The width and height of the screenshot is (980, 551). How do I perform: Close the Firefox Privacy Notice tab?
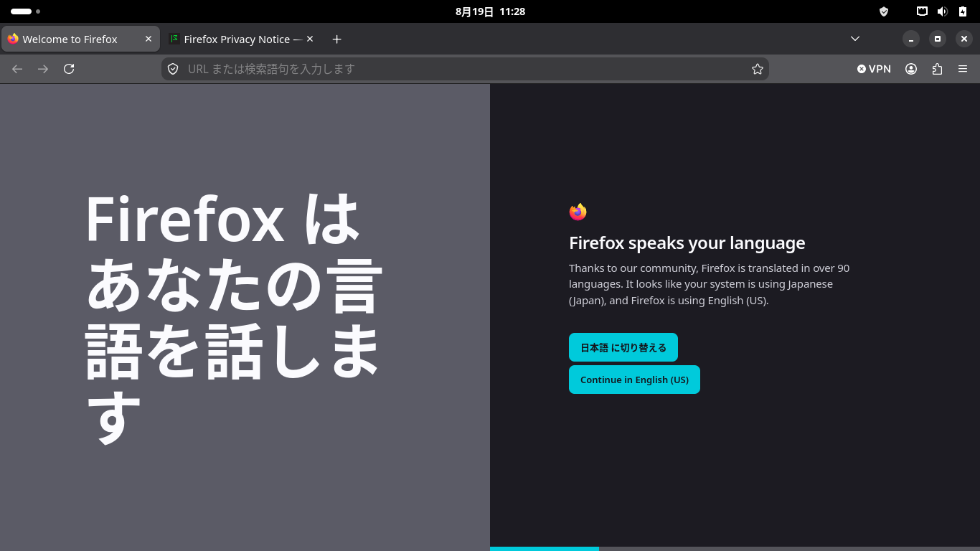pyautogui.click(x=311, y=39)
